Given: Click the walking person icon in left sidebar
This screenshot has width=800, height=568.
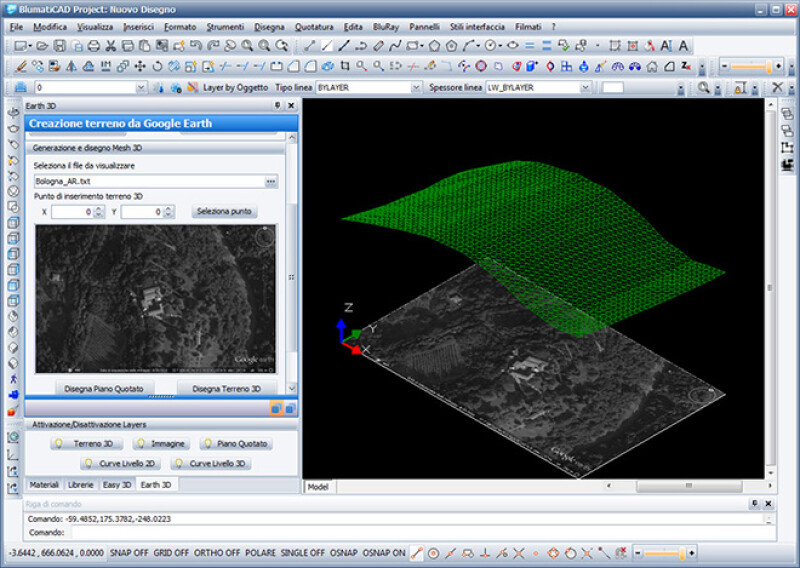Looking at the screenshot, I should click(13, 379).
